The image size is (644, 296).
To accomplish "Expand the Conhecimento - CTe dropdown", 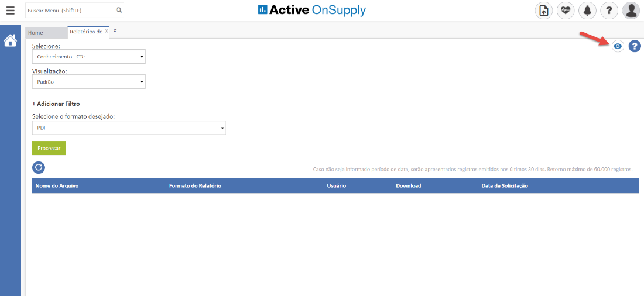I will 88,57.
